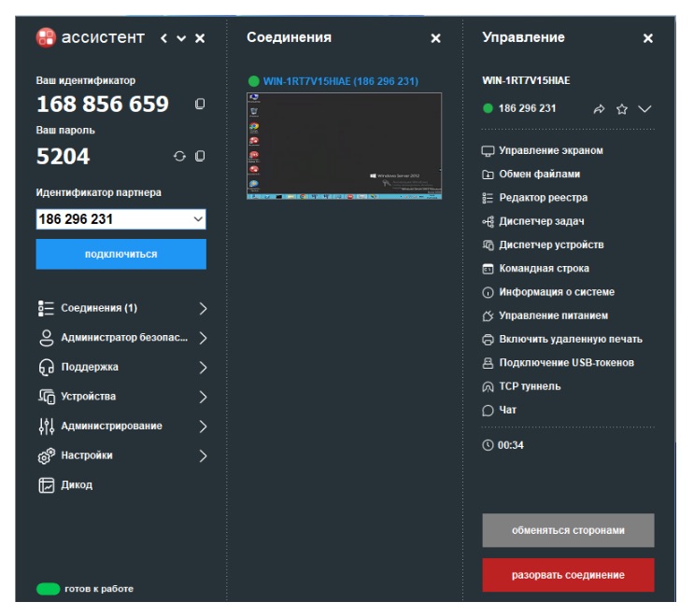Viewport: 694px width, 616px height.
Task: Click the Соединения list icon in sidebar
Action: [46, 308]
